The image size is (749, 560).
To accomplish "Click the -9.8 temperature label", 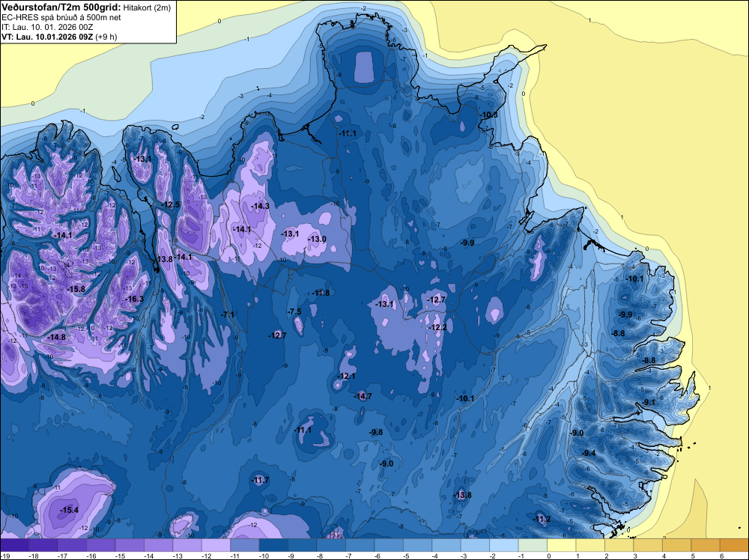I will pyautogui.click(x=376, y=433).
